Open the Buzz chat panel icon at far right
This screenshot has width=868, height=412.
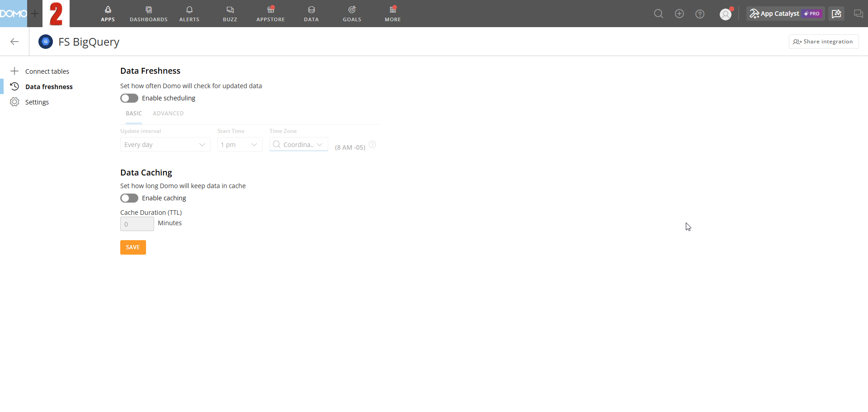point(859,14)
